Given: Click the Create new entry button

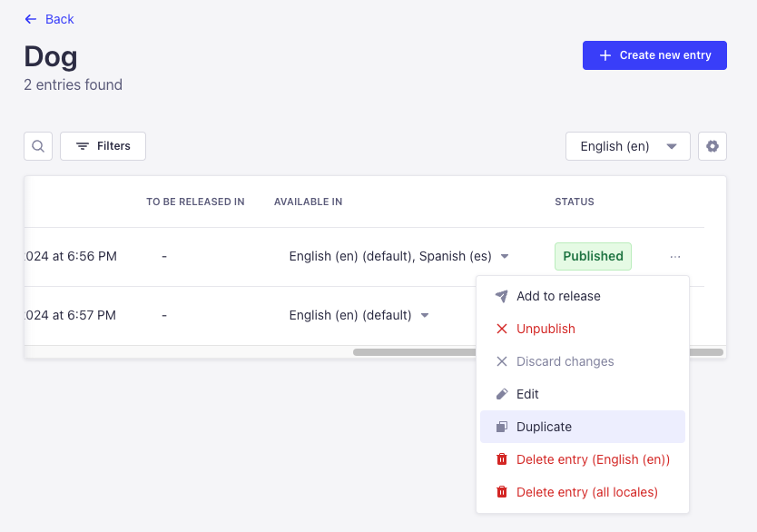Looking at the screenshot, I should point(654,55).
